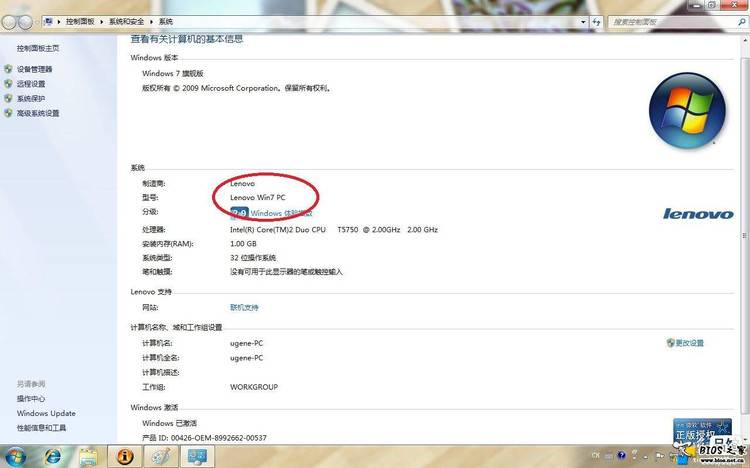Viewport: 750px width, 468px height.
Task: Click 'ugene-PC' beside 计算机全名
Action: (246, 357)
